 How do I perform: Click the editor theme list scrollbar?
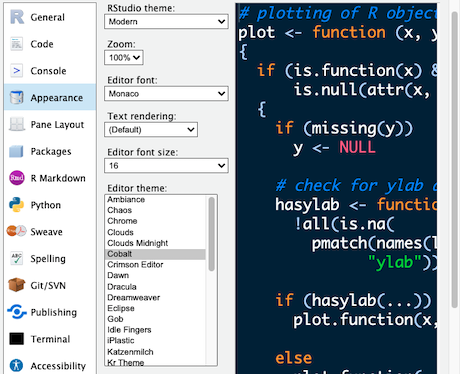point(211,234)
